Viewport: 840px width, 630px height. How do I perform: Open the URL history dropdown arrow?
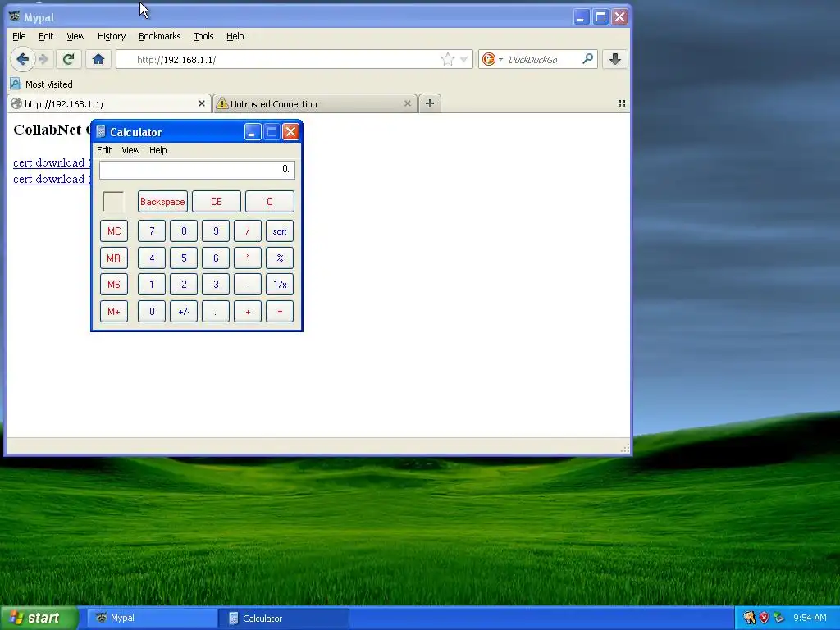coord(464,59)
